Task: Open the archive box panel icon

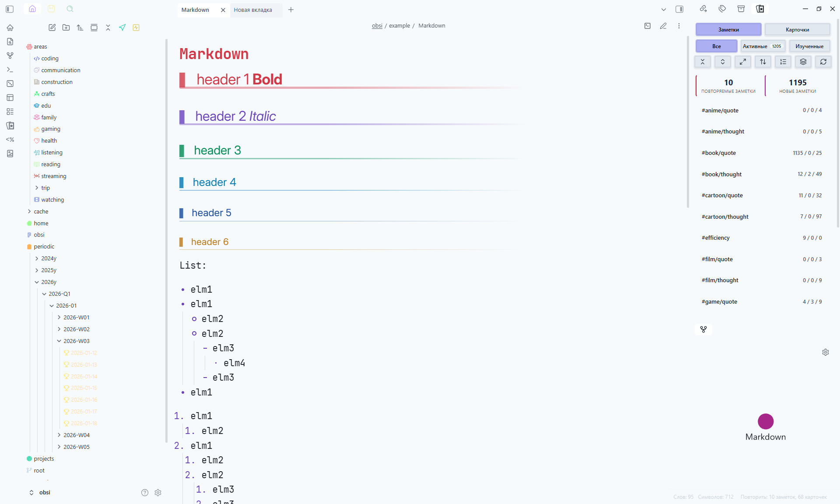Action: coord(741,9)
